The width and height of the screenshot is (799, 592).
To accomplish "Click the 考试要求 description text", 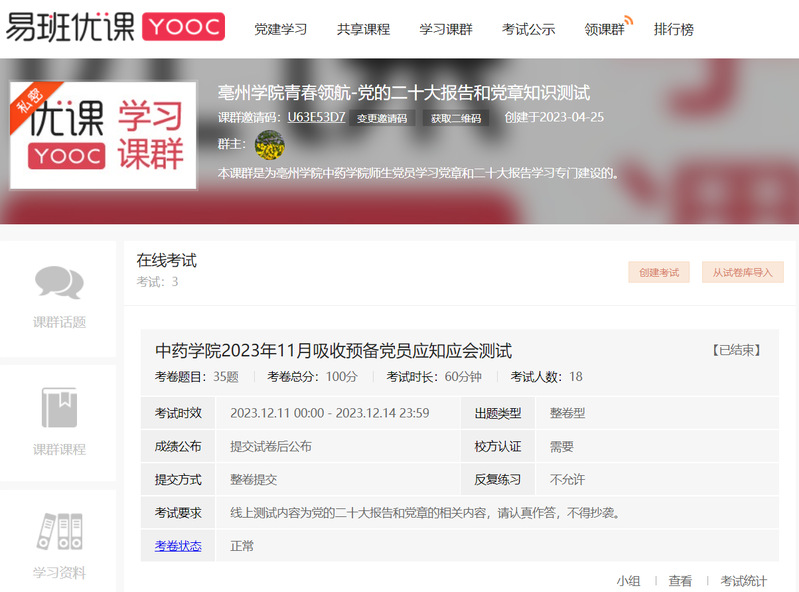I will [x=425, y=513].
